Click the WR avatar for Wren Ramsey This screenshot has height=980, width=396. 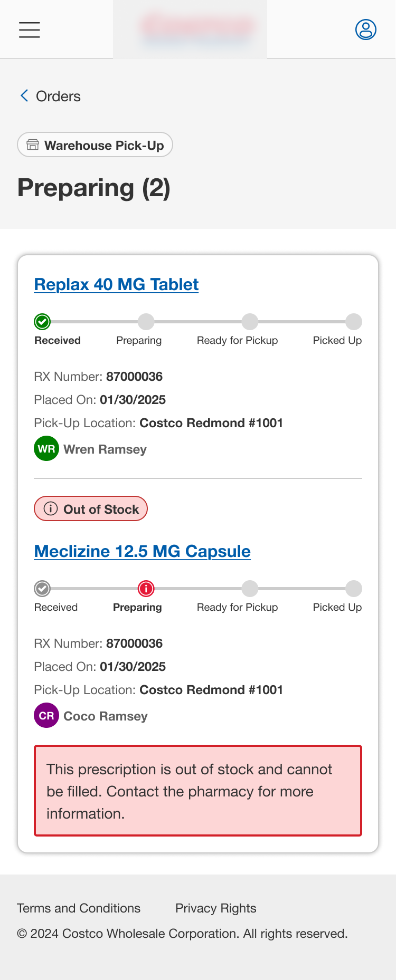[46, 449]
